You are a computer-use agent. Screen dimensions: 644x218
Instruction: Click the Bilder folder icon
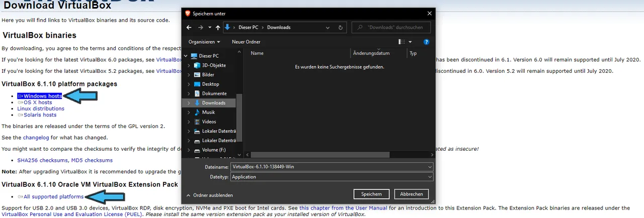pos(197,75)
